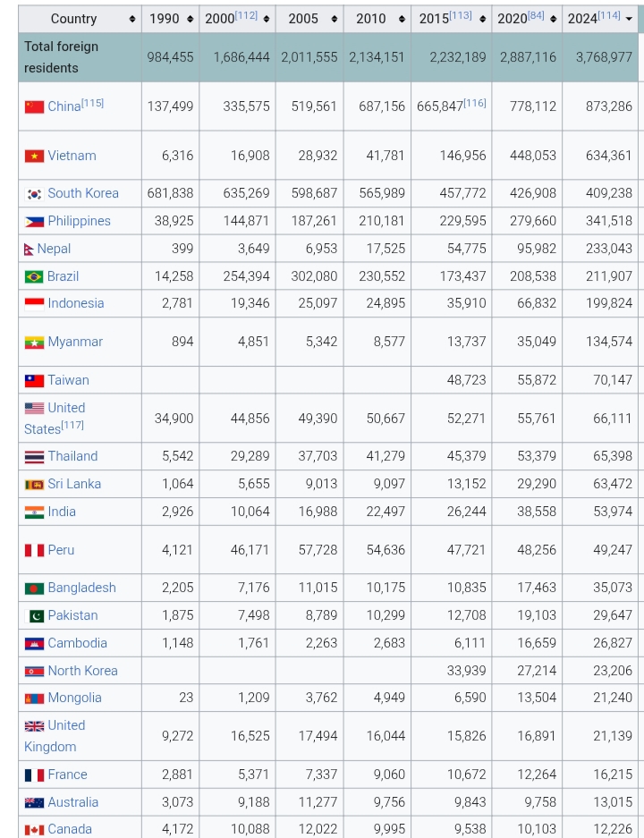This screenshot has width=644, height=838.
Task: Click the China flag icon
Action: click(x=34, y=107)
